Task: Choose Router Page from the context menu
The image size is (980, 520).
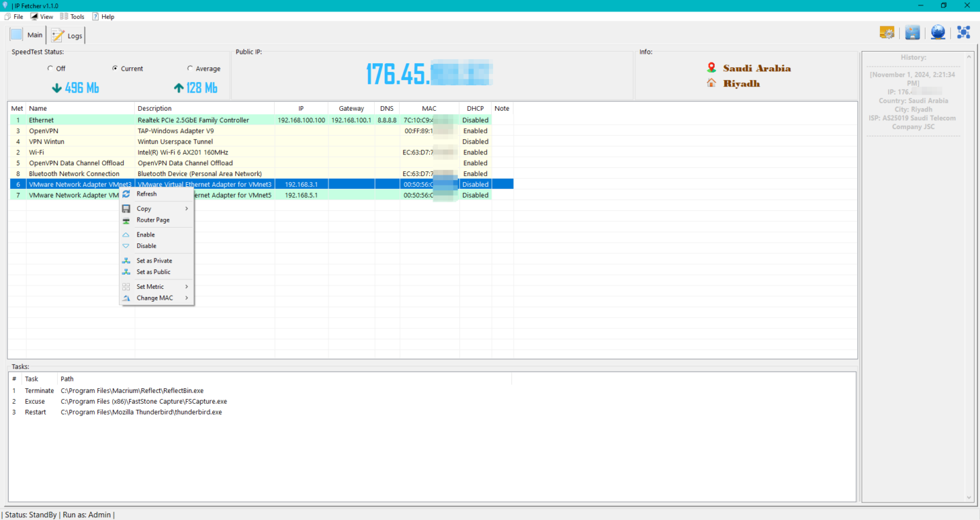Action: 153,220
